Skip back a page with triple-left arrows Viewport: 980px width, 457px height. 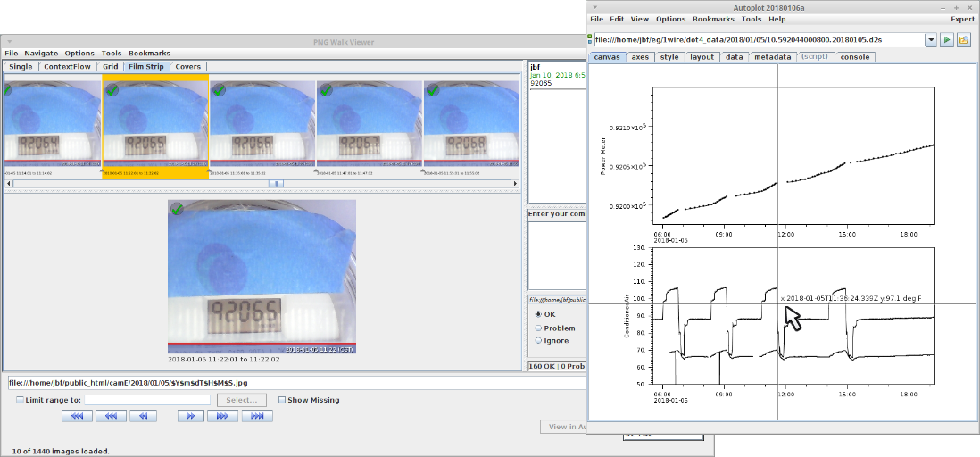111,416
